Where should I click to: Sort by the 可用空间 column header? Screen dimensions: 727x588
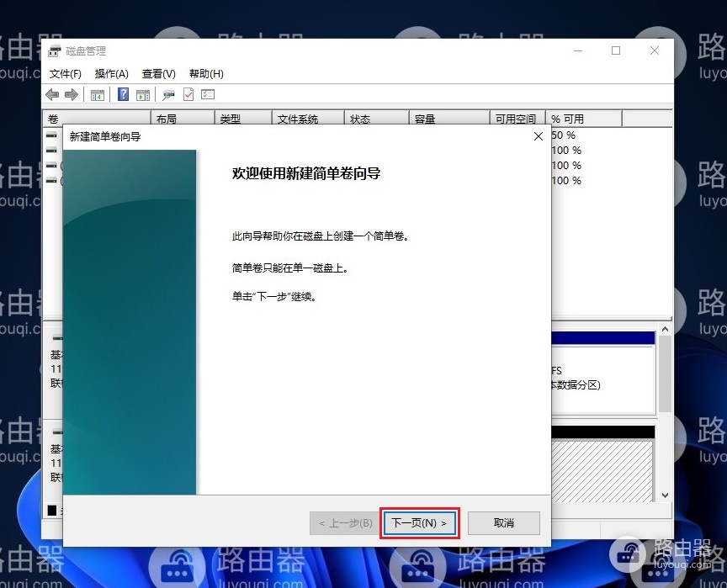pyautogui.click(x=517, y=119)
